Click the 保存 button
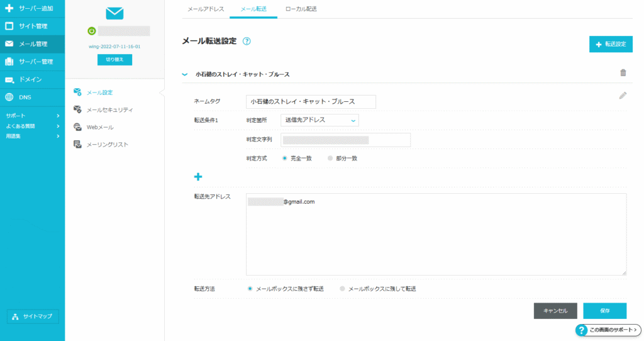 (x=605, y=311)
